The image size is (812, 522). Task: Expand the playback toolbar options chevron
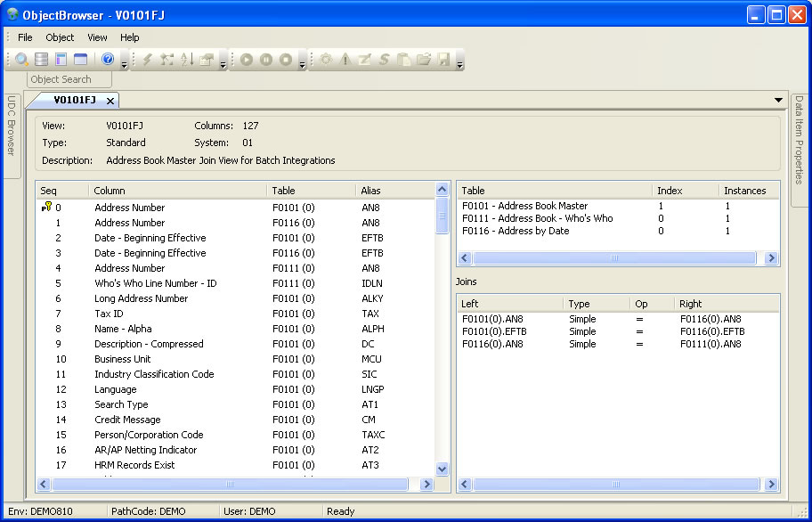pyautogui.click(x=303, y=63)
